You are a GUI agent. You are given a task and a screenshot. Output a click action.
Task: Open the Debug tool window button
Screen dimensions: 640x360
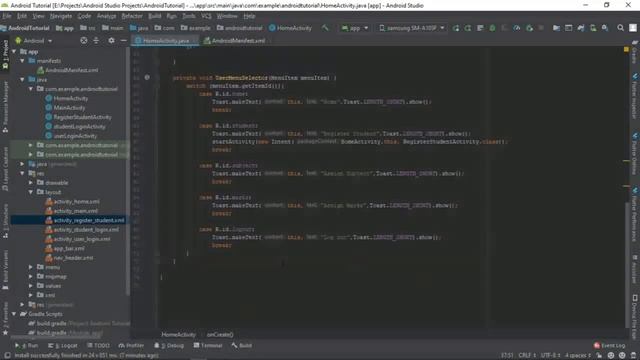[x=169, y=345]
